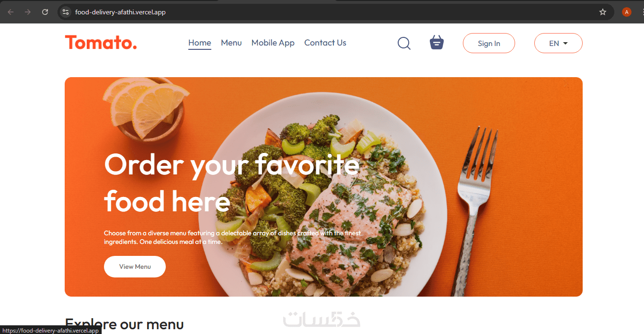Expand the EN language dropdown

point(558,43)
